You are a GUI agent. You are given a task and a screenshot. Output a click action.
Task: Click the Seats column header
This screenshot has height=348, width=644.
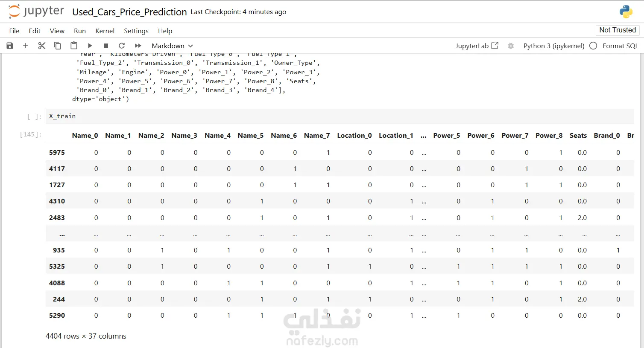pyautogui.click(x=578, y=135)
